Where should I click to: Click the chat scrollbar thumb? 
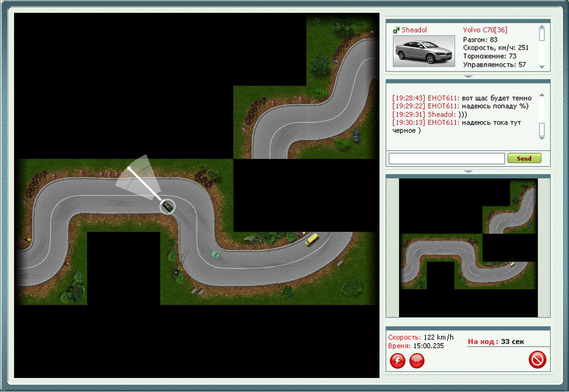pos(542,130)
